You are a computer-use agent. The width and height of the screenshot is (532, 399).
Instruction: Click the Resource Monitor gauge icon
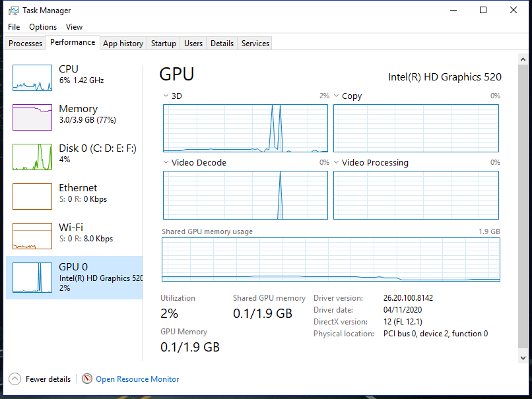coord(87,379)
